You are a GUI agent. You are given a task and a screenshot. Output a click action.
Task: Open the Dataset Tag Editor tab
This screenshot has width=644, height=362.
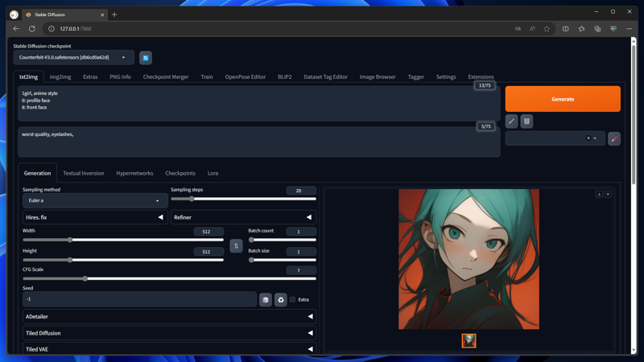coord(326,76)
